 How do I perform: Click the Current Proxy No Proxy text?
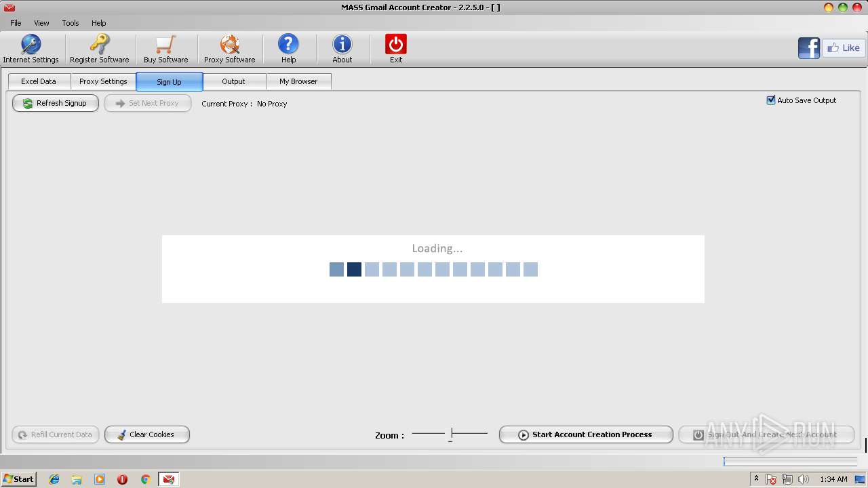click(x=244, y=104)
